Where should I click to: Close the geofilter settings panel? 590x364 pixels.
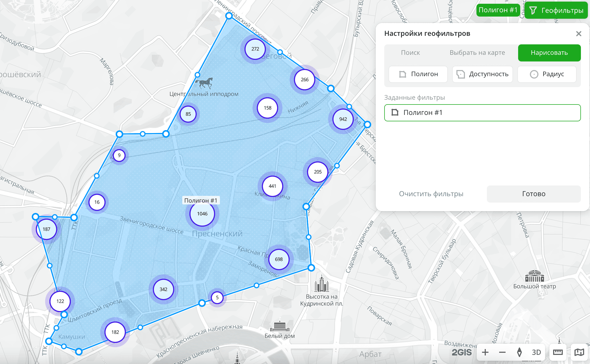tap(579, 34)
